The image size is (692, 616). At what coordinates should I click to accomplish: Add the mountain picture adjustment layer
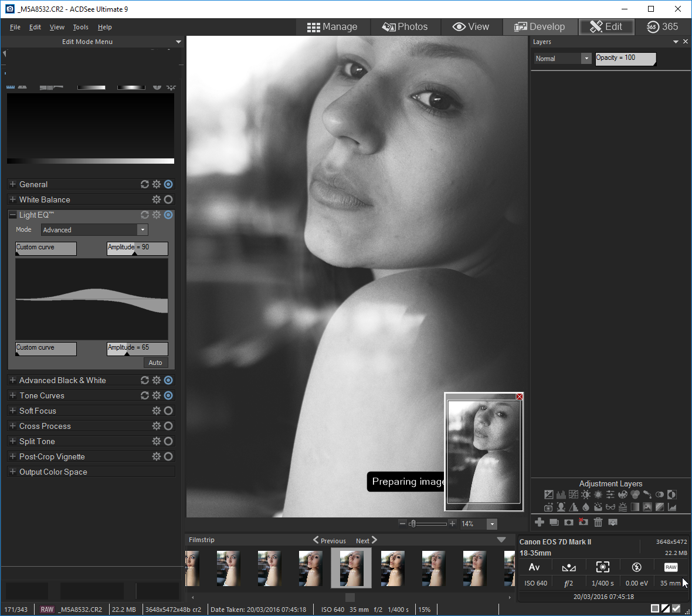647,507
